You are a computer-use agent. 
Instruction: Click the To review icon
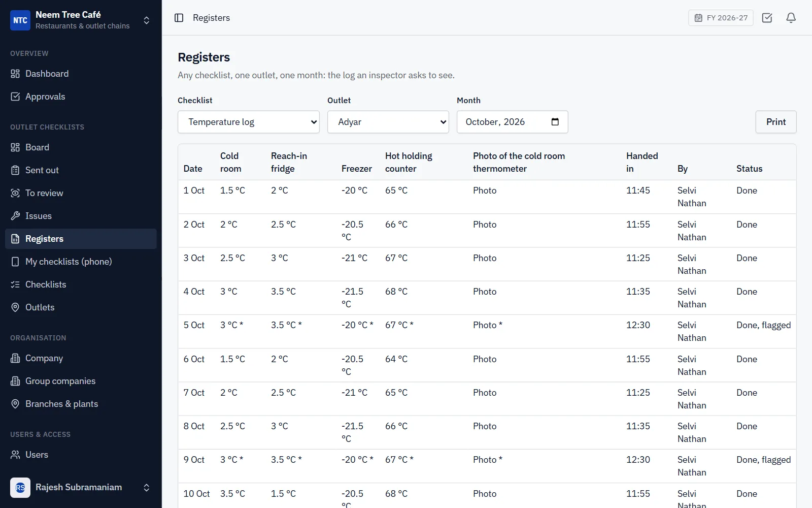(15, 193)
